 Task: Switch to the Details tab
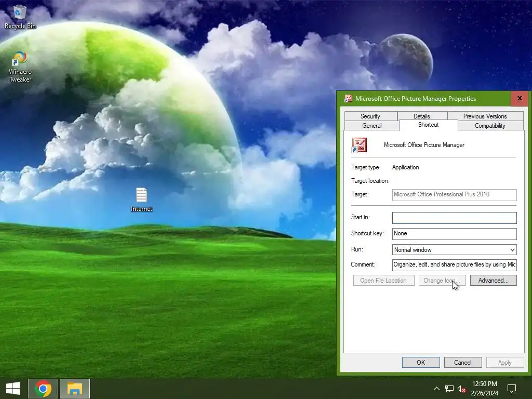pyautogui.click(x=422, y=116)
